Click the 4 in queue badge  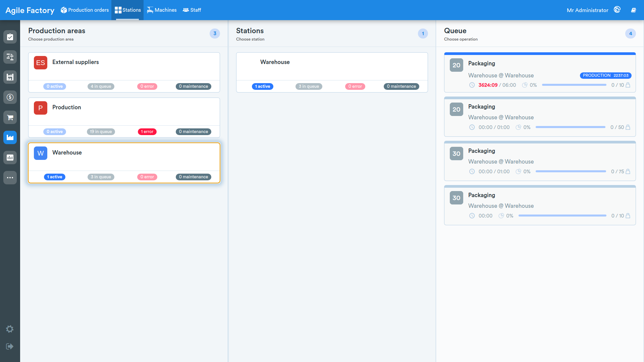point(101,86)
